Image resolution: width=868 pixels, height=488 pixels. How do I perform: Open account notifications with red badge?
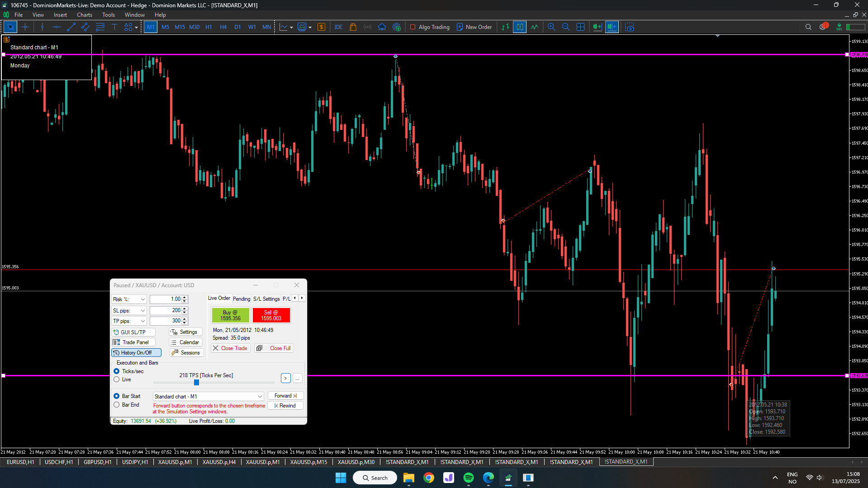(x=824, y=27)
